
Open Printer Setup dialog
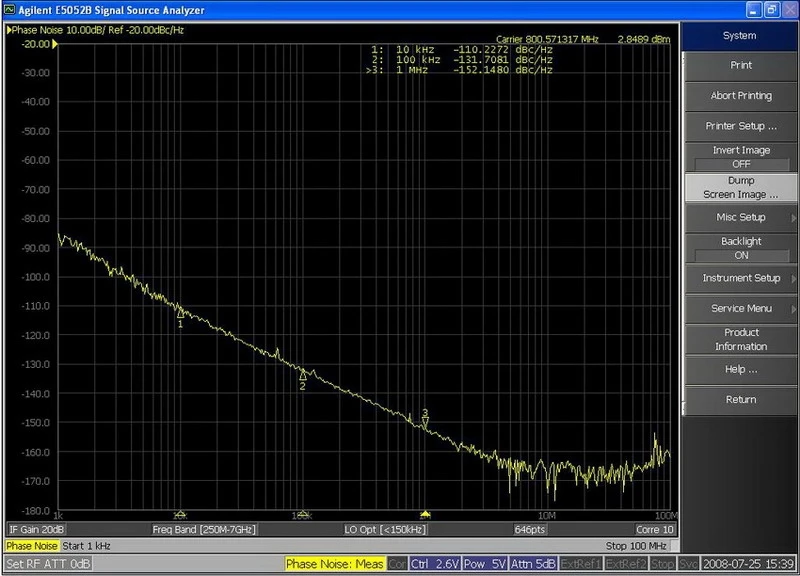741,126
